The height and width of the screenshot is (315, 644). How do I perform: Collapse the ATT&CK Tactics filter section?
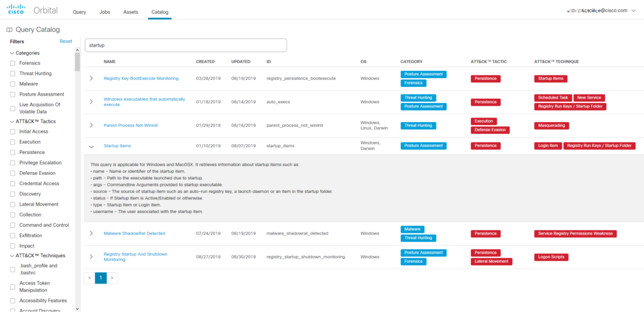pyautogui.click(x=11, y=121)
